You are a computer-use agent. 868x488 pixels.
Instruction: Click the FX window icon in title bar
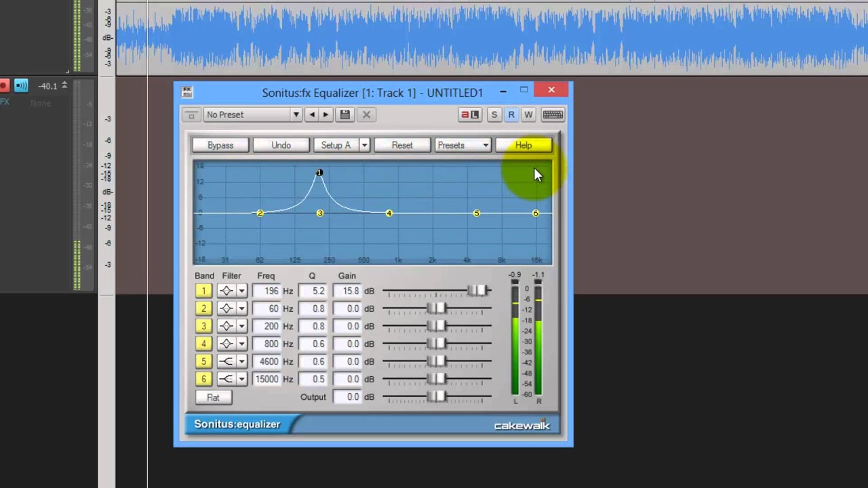(x=187, y=92)
